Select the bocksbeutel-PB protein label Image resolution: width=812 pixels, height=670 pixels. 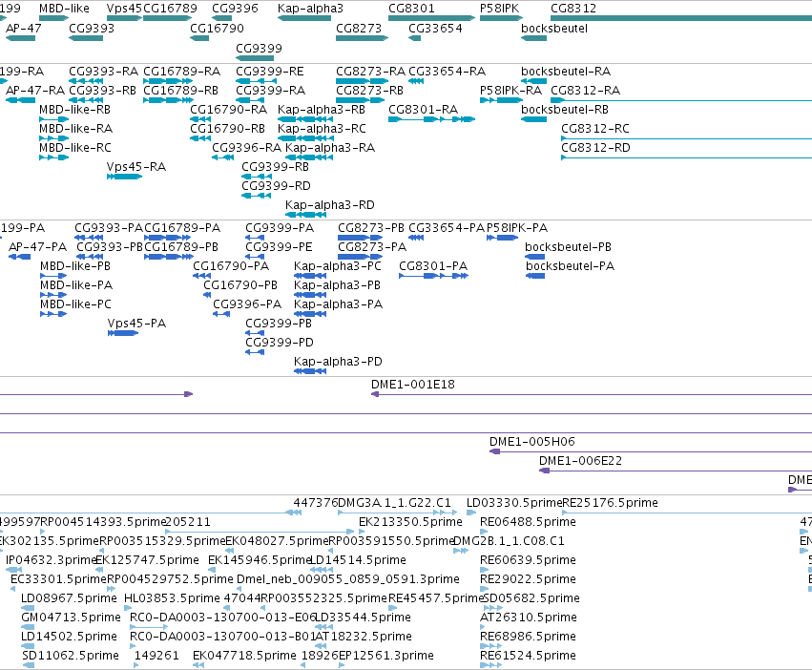point(568,247)
